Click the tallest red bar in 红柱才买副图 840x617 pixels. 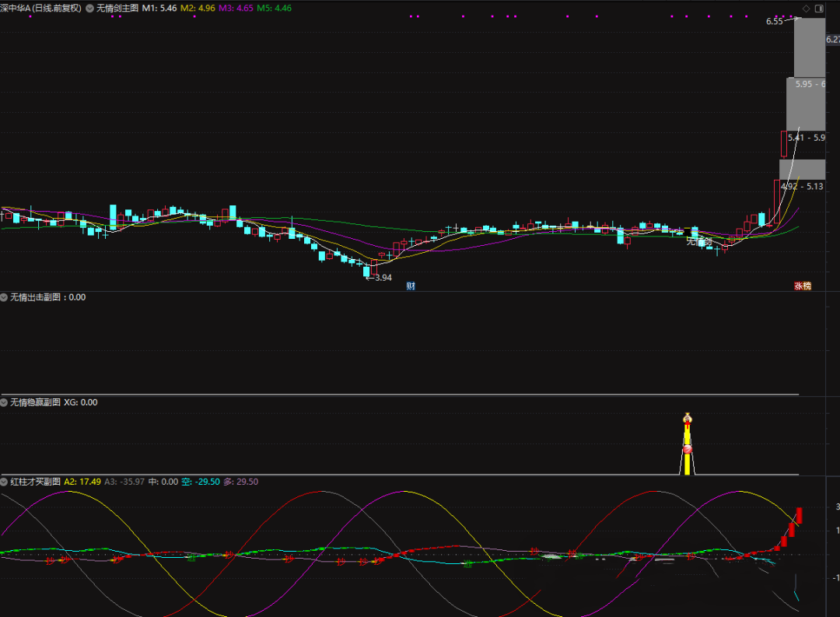click(799, 515)
